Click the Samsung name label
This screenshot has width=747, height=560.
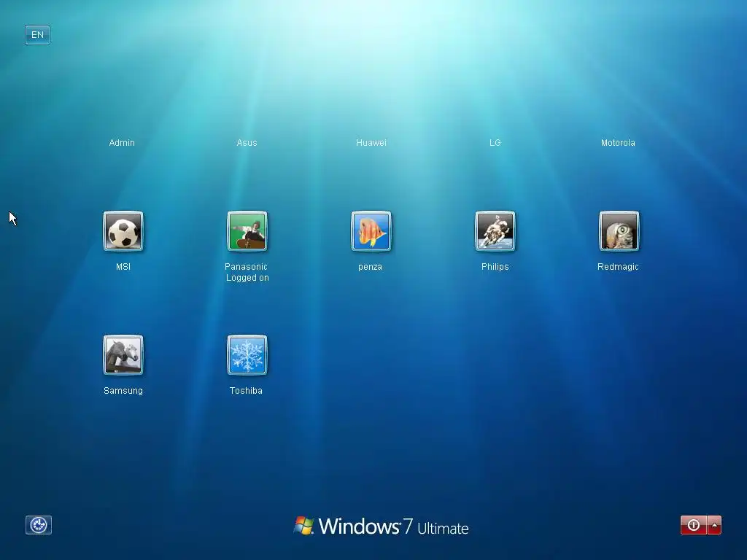[123, 391]
